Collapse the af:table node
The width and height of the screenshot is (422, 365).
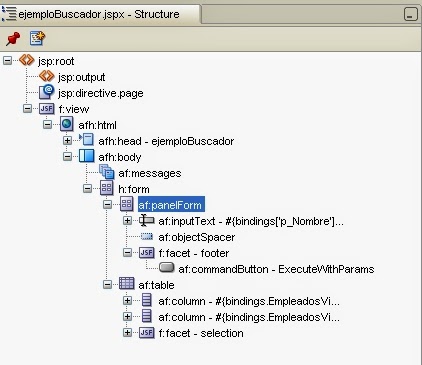click(107, 284)
